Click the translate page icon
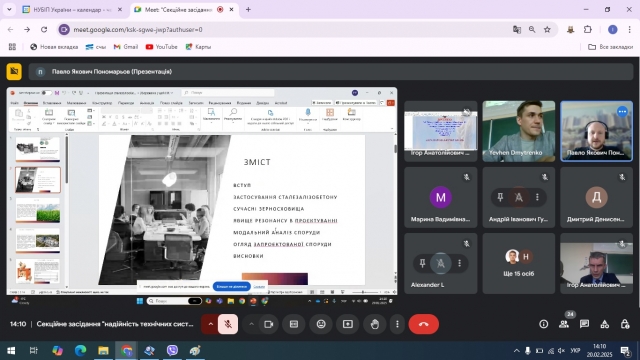Screen dimensions: 640x360 tap(517, 29)
